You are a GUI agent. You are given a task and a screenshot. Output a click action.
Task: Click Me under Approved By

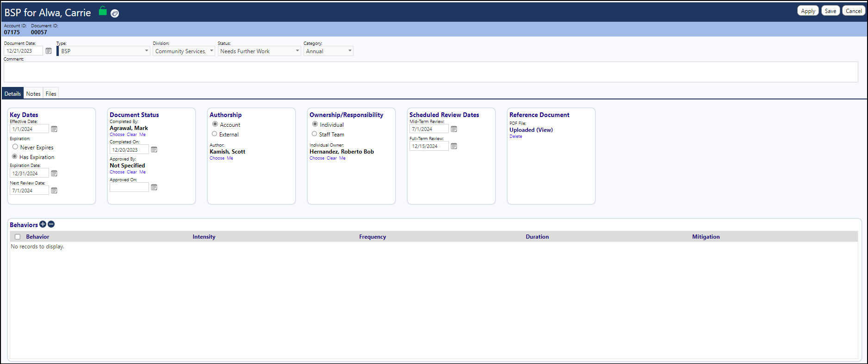pyautogui.click(x=143, y=172)
